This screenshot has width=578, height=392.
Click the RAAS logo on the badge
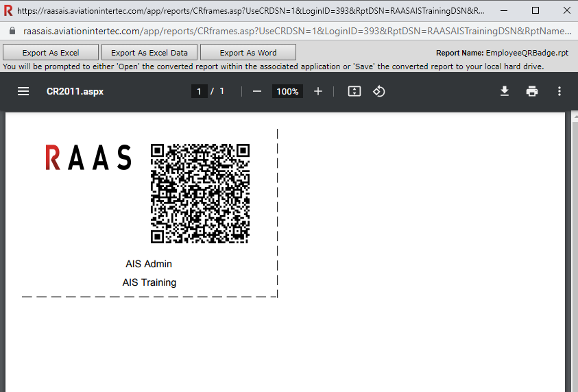coord(88,158)
